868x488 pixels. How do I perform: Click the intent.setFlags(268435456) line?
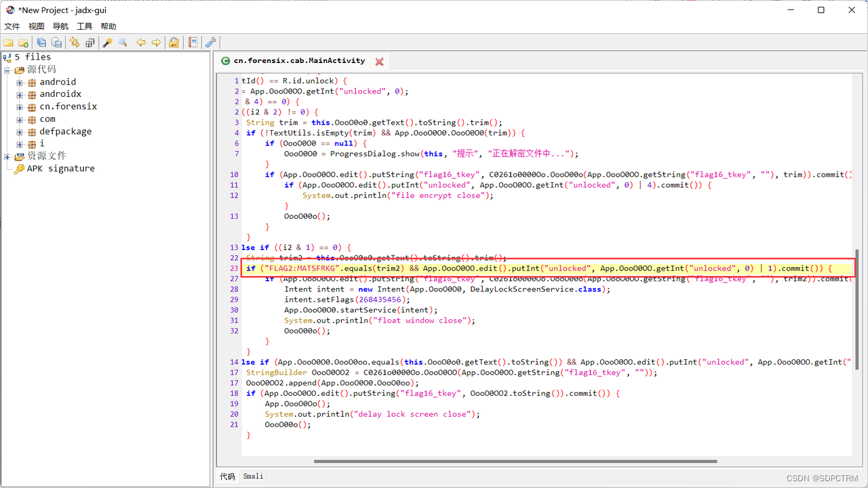pyautogui.click(x=347, y=300)
